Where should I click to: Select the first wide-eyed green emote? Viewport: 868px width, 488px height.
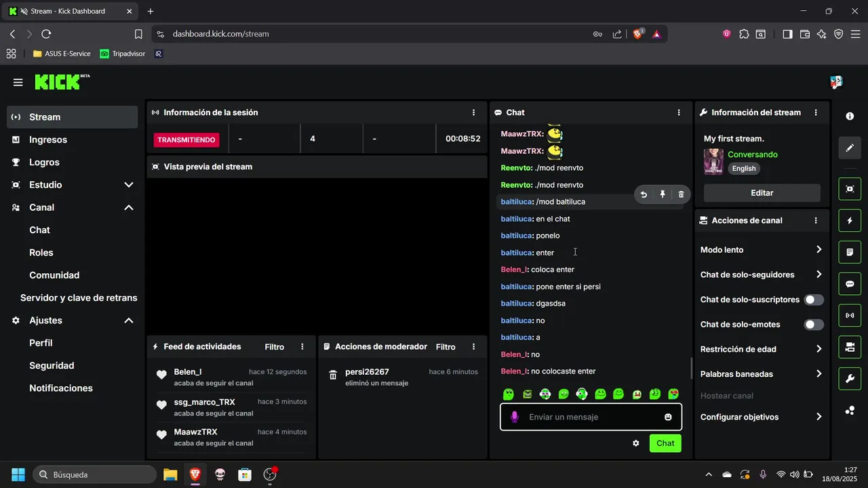click(x=509, y=394)
